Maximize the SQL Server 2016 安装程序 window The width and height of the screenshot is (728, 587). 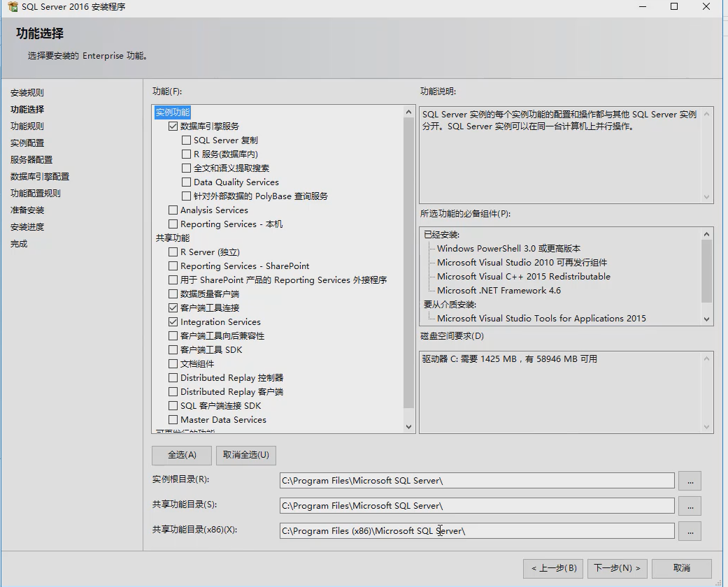[674, 6]
